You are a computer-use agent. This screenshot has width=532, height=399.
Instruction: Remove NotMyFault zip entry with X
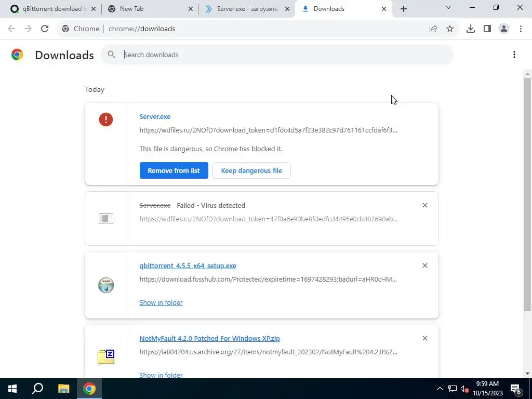[425, 338]
